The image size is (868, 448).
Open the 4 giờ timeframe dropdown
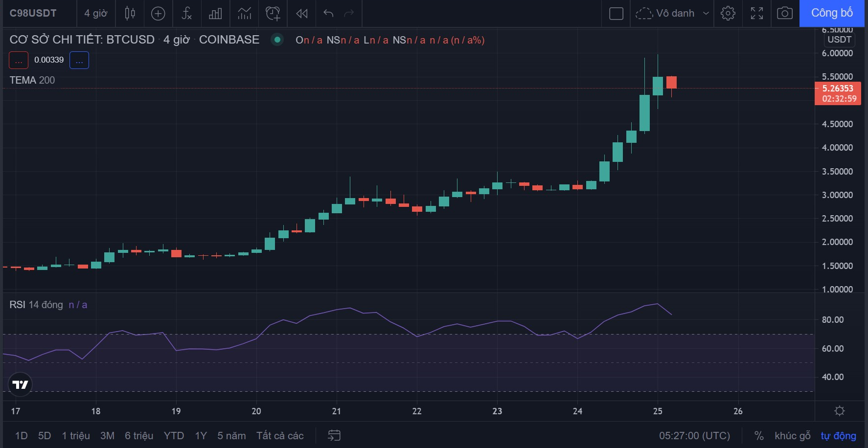pos(95,13)
